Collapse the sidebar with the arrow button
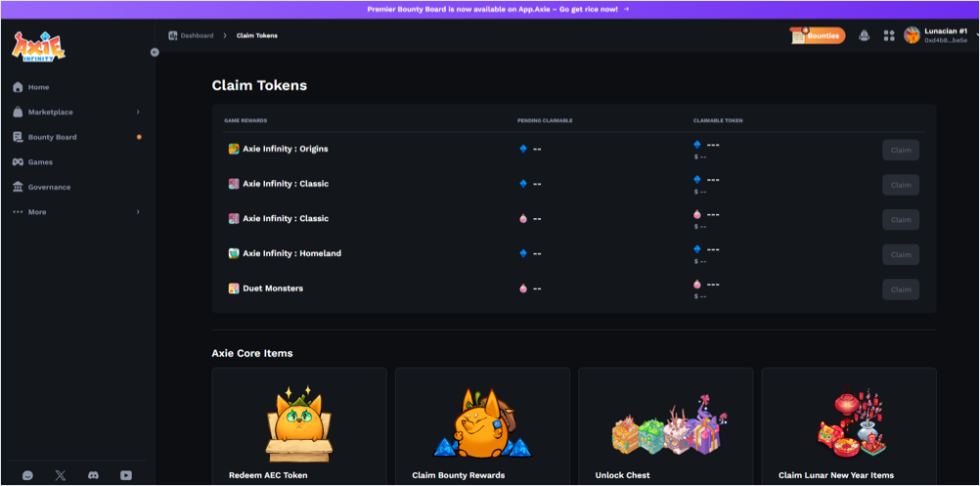Screen dimensions: 980x486 [x=155, y=53]
